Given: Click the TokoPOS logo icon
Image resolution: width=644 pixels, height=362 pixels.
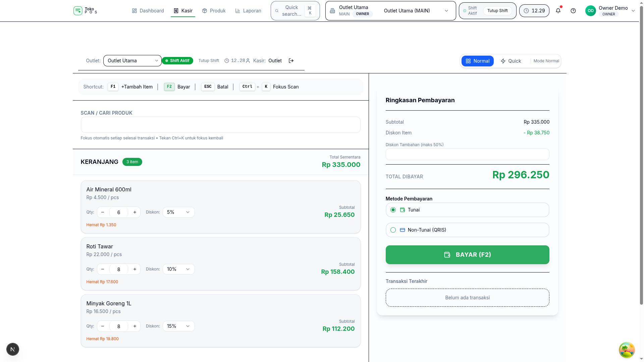Looking at the screenshot, I should click(x=78, y=11).
